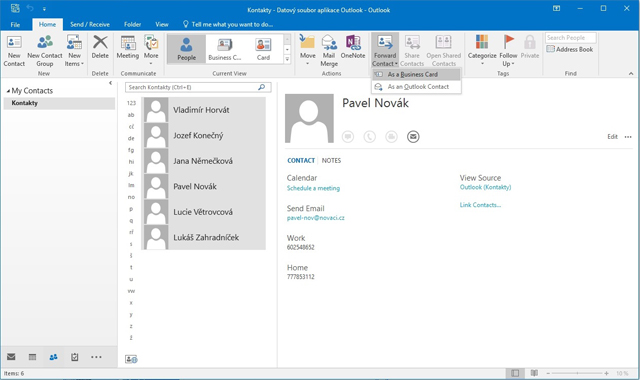This screenshot has width=640, height=380.
Task: Click the video call icon
Action: click(391, 136)
